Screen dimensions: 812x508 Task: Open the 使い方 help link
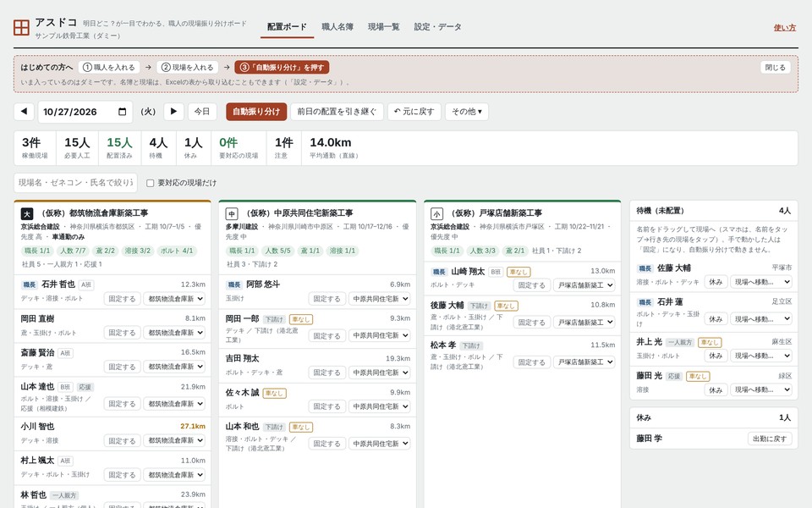(x=785, y=27)
